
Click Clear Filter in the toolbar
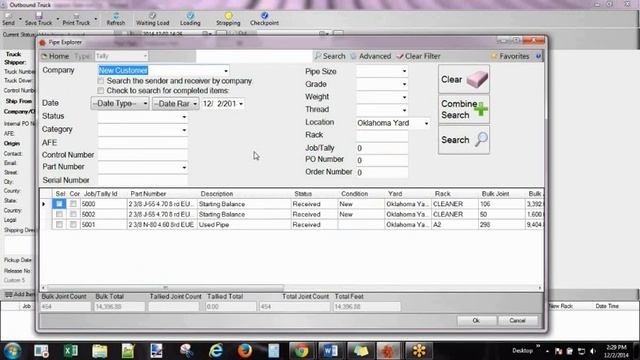[x=418, y=56]
